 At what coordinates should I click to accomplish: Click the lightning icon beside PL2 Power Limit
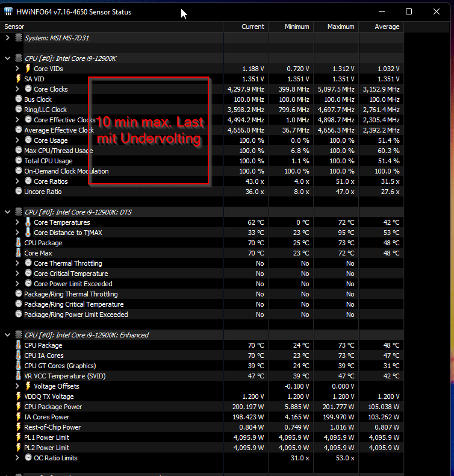pos(19,448)
